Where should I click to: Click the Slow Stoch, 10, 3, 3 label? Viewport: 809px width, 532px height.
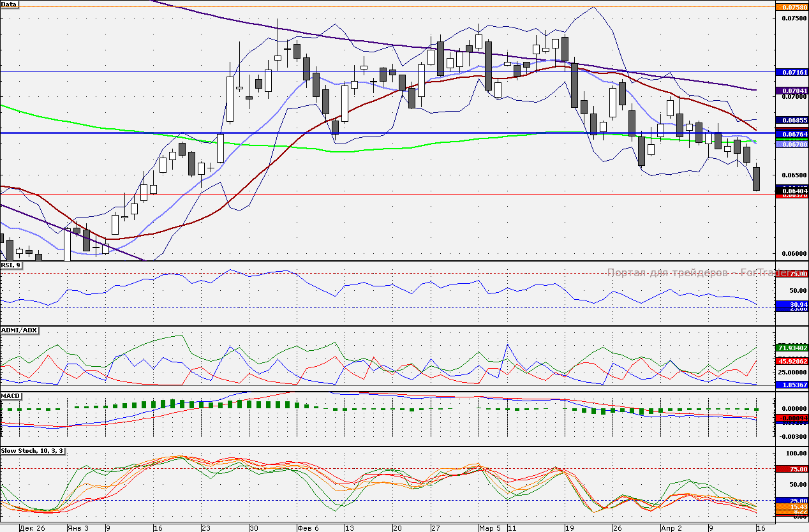(33, 452)
